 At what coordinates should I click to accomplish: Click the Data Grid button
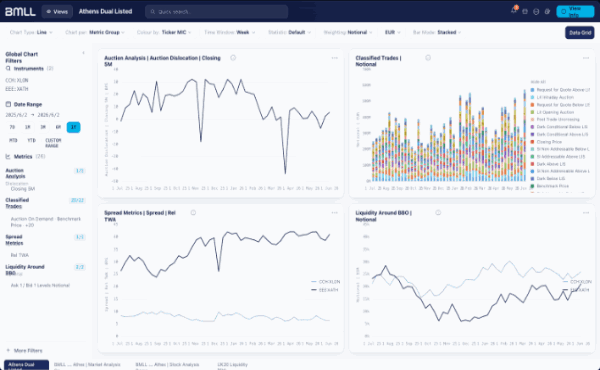(x=580, y=33)
